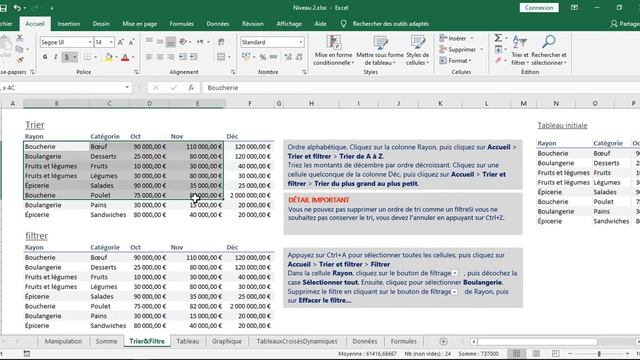Screen dimensions: 640x360
Task: Undo the last action in Quick Access toolbar
Action: click(17, 8)
